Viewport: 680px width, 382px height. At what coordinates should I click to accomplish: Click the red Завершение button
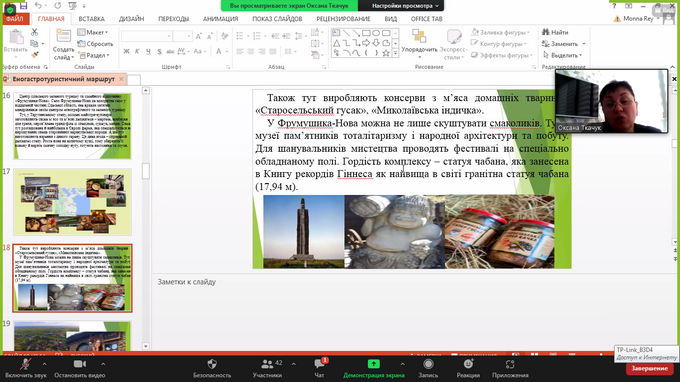tap(649, 369)
